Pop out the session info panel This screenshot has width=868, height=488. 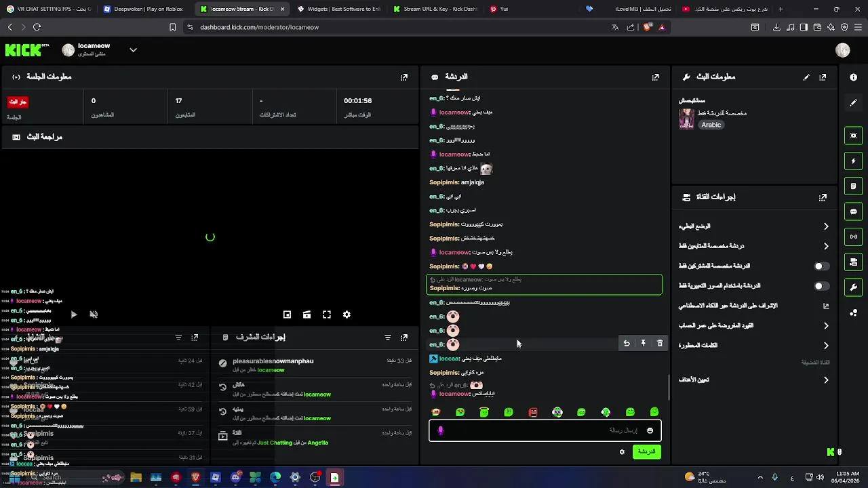pyautogui.click(x=404, y=77)
